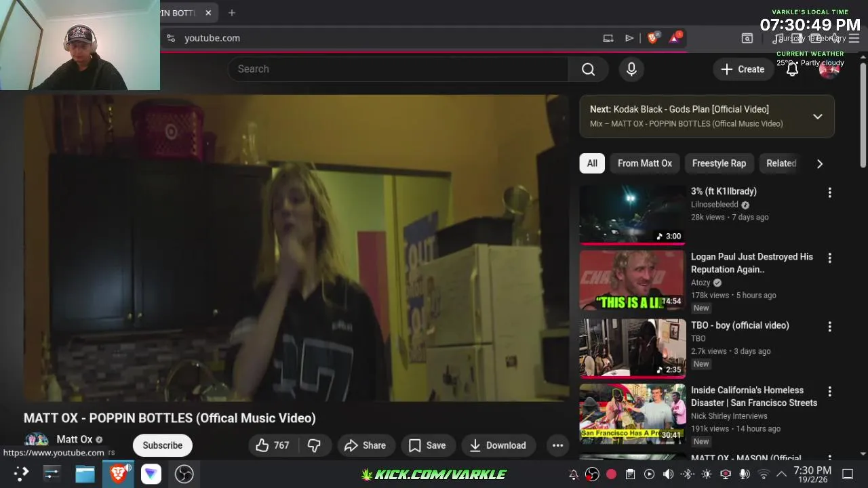Open the media player tray control

click(649, 474)
